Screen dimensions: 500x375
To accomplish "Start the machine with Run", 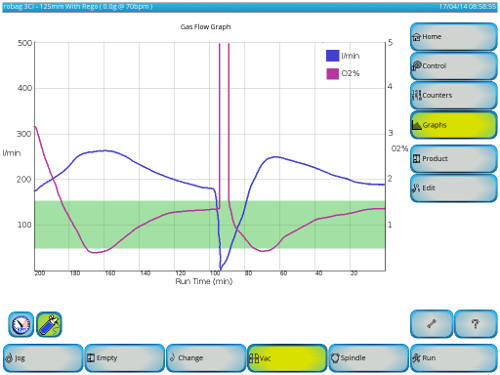I will [x=454, y=358].
